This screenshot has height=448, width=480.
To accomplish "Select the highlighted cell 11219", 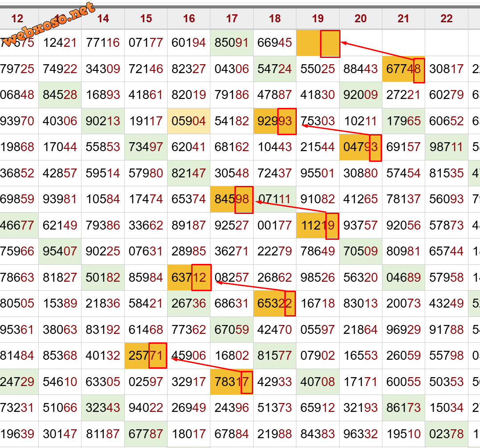I will coord(318,226).
